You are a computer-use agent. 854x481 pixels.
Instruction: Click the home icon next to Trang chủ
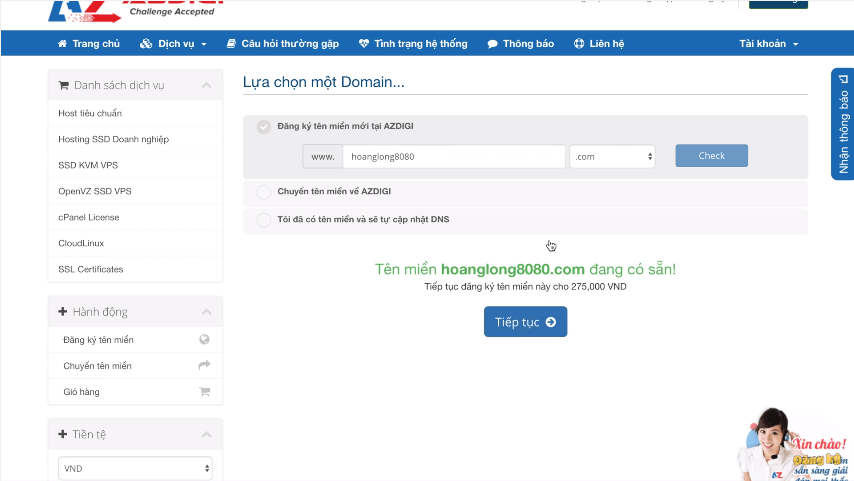(x=62, y=44)
